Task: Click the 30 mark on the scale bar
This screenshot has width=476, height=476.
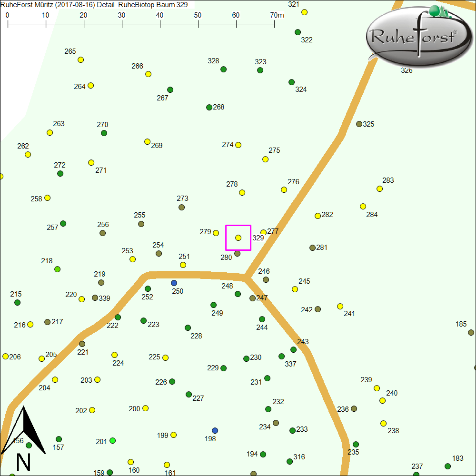Action: (122, 15)
